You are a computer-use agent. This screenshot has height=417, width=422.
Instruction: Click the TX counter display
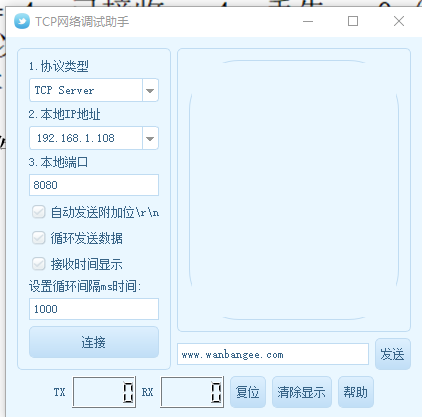coord(104,392)
